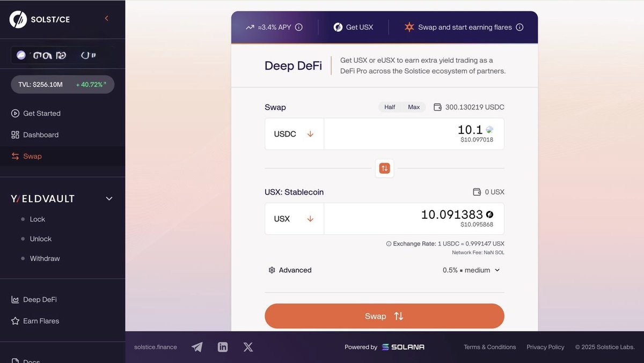
Task: Open the Withdraw option under YieldVault
Action: (45, 258)
